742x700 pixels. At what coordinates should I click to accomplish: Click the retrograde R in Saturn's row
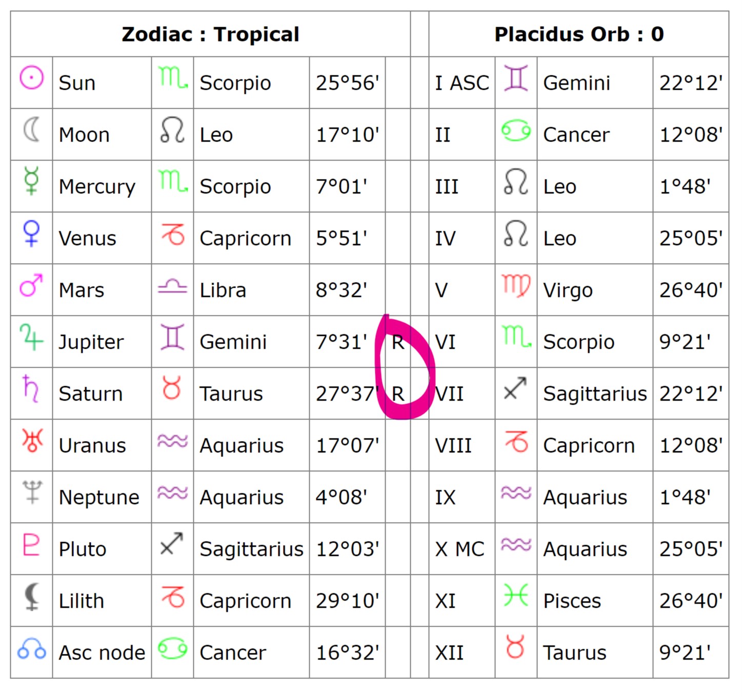[x=398, y=394]
